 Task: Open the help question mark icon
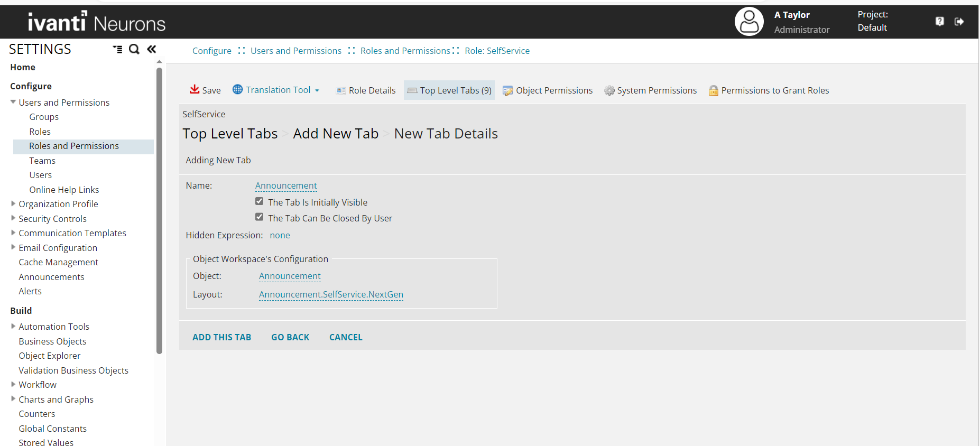[x=939, y=22]
